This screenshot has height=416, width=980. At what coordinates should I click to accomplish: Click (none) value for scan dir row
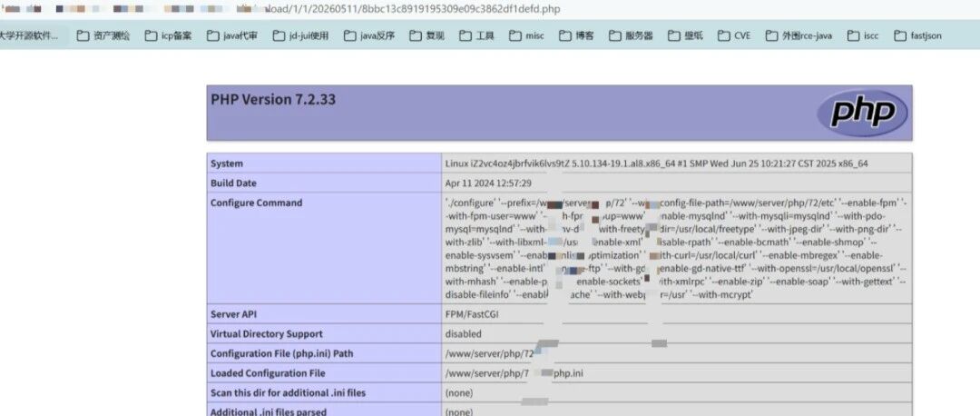pos(459,393)
